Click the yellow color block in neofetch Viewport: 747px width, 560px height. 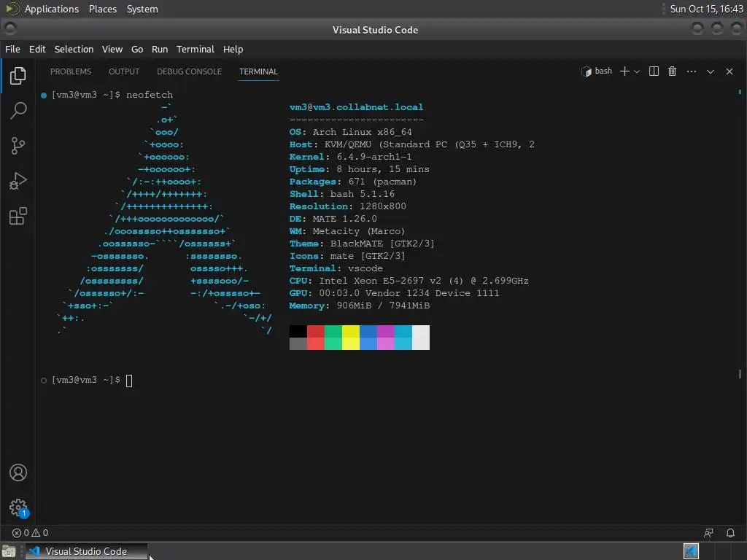351,337
